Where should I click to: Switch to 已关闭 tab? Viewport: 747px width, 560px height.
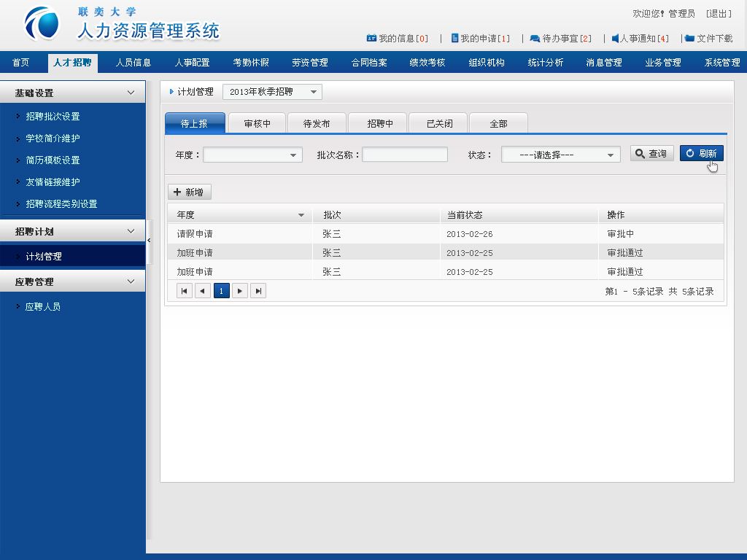(x=439, y=123)
